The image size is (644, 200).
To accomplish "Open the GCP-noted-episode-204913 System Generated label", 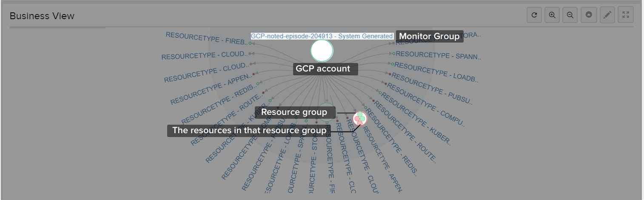I will (322, 36).
